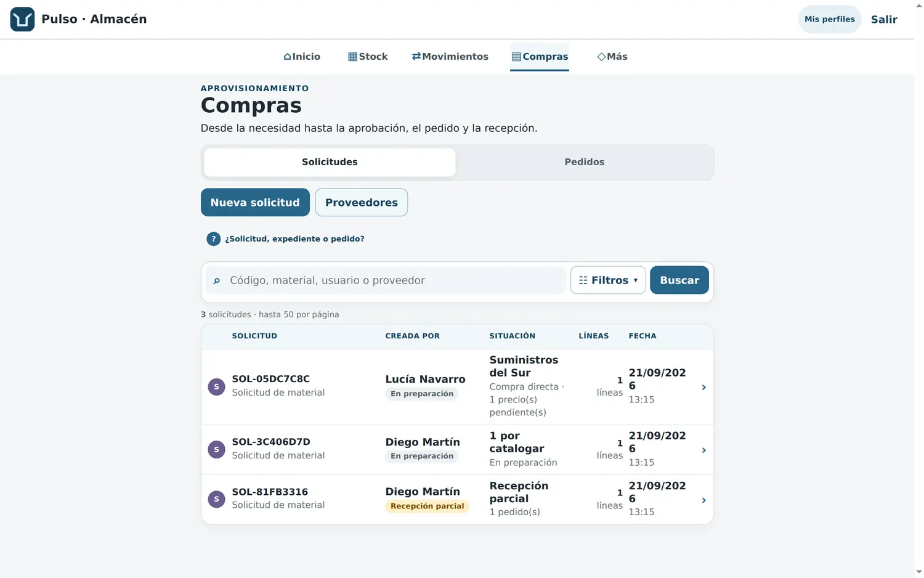Viewport: 924px width, 578px height.
Task: Click the Buscar button
Action: [x=679, y=280]
